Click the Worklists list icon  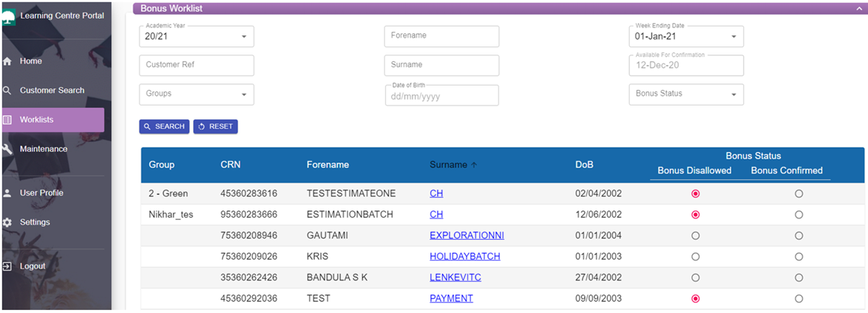(7, 120)
